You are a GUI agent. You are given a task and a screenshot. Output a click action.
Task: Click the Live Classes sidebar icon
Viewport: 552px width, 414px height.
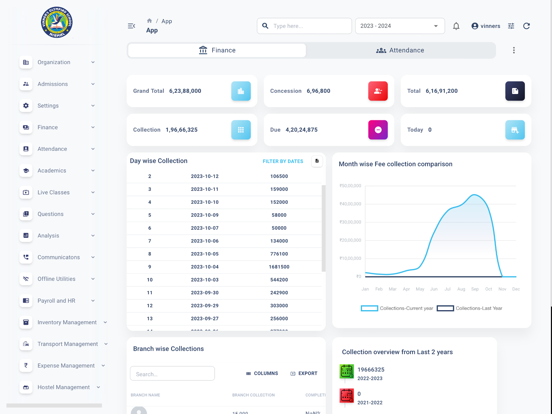tap(26, 193)
